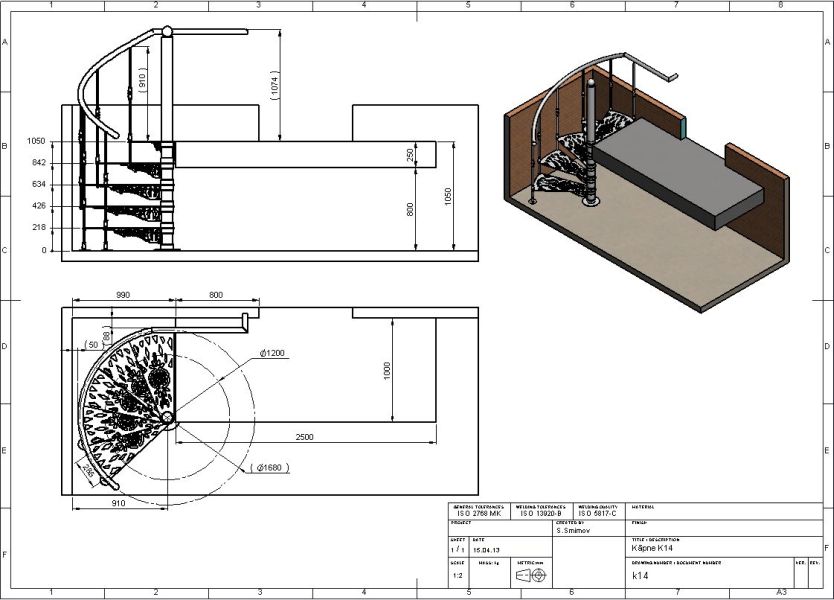Select the (1074) railing height dimension
This screenshot has width=834, height=600.
(x=275, y=85)
